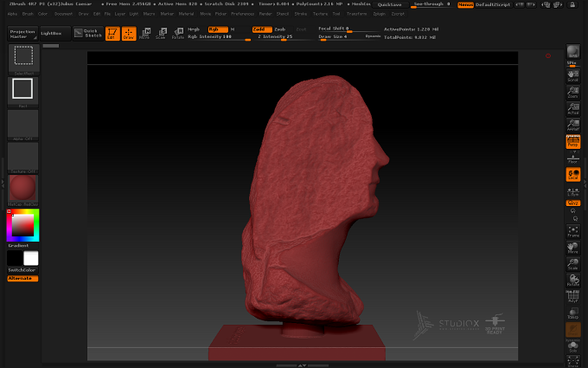Open the Color menu
This screenshot has width=588, height=368.
pos(42,14)
